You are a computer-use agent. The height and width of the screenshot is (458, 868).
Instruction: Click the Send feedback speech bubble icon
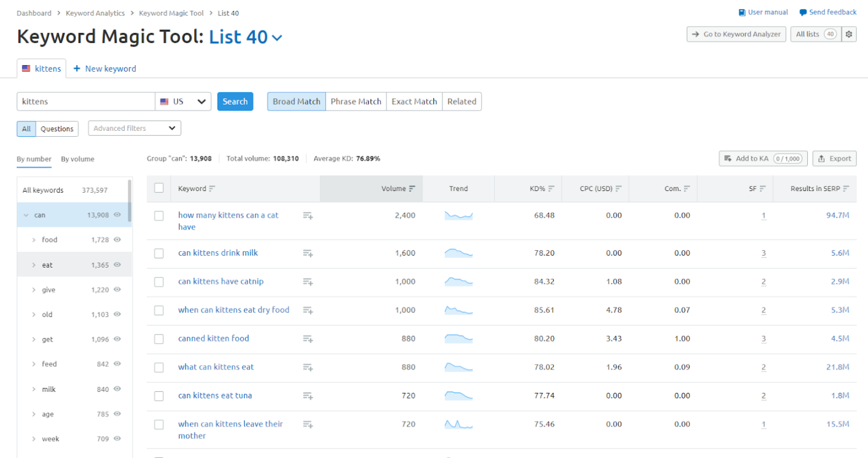(x=803, y=13)
